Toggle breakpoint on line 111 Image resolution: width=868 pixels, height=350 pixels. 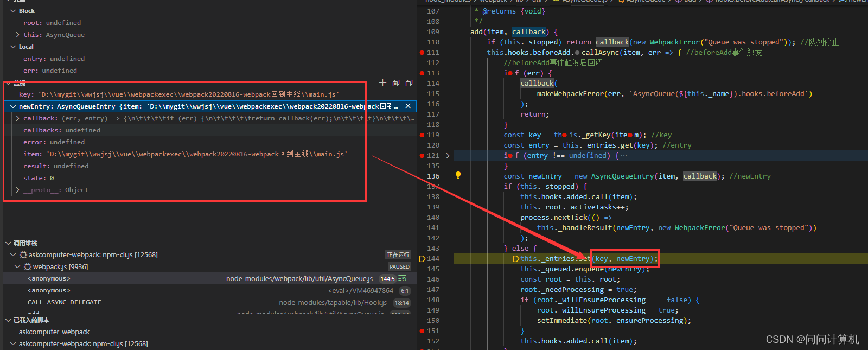click(x=422, y=53)
